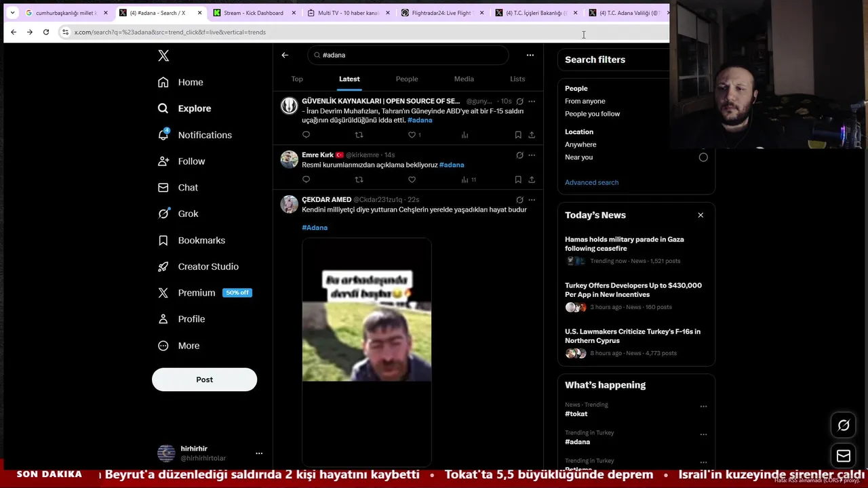
Task: Open floating Grok button at bottom right
Action: (x=844, y=426)
